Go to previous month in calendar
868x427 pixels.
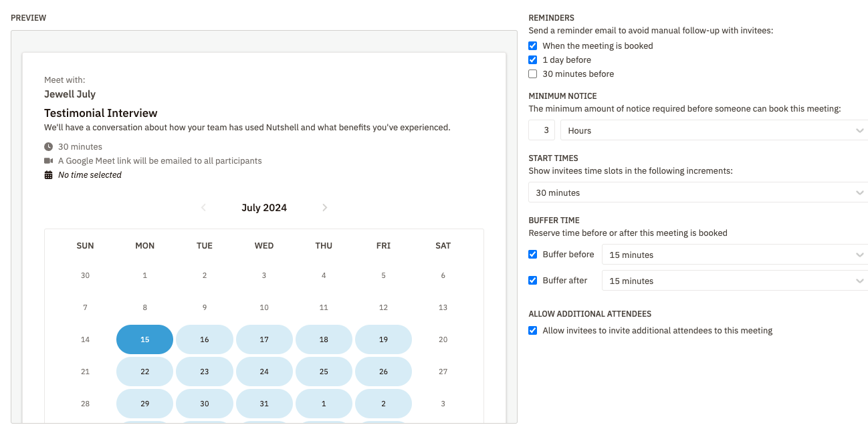[204, 208]
